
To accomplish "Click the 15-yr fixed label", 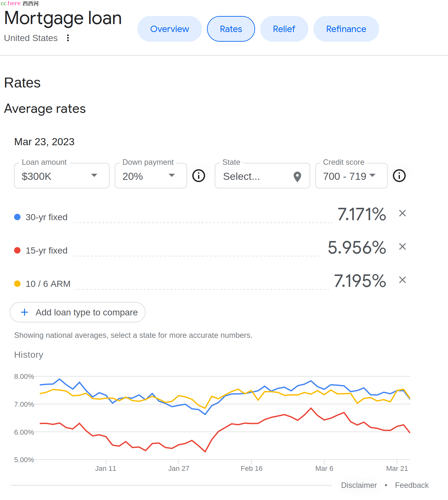I will 46,251.
